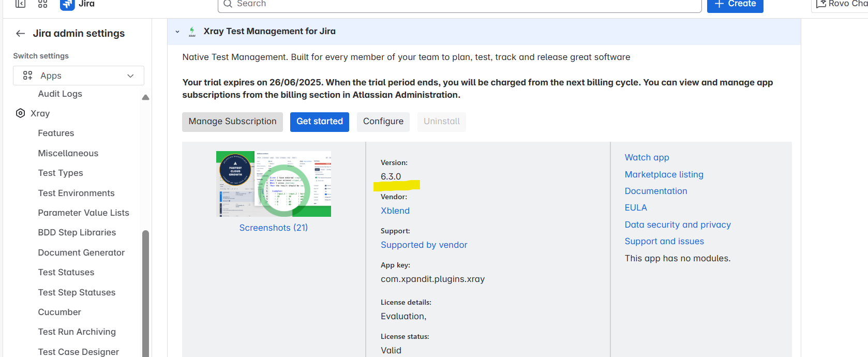Click the blue Get started button
Image resolution: width=868 pixels, height=357 pixels.
[320, 122]
